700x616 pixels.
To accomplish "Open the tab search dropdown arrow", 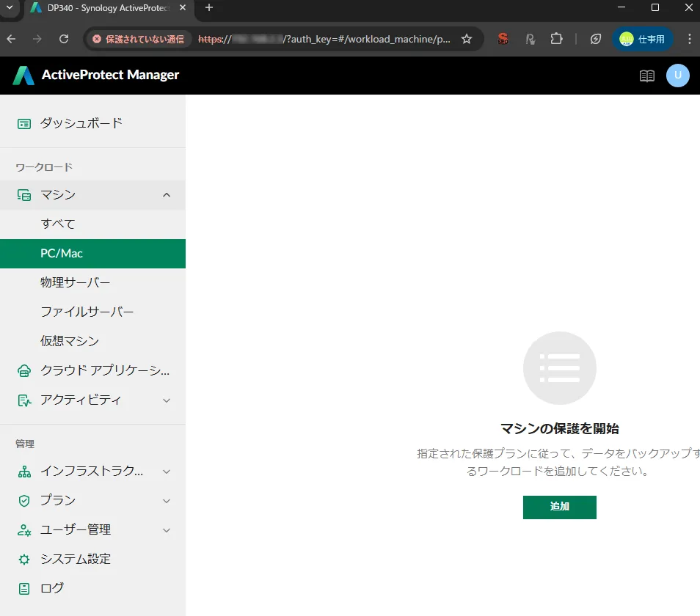I will pyautogui.click(x=10, y=7).
